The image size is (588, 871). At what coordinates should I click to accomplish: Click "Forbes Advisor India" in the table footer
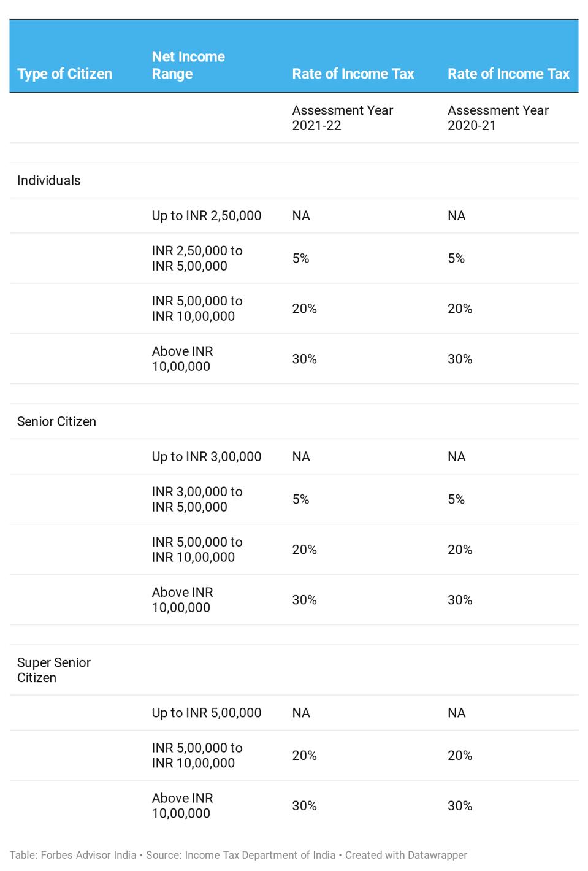pos(88,855)
